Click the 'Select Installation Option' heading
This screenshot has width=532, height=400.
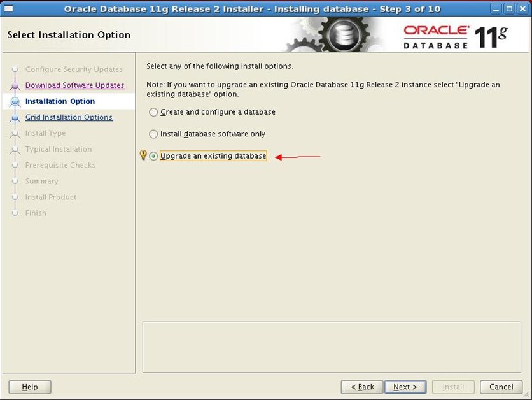[69, 34]
